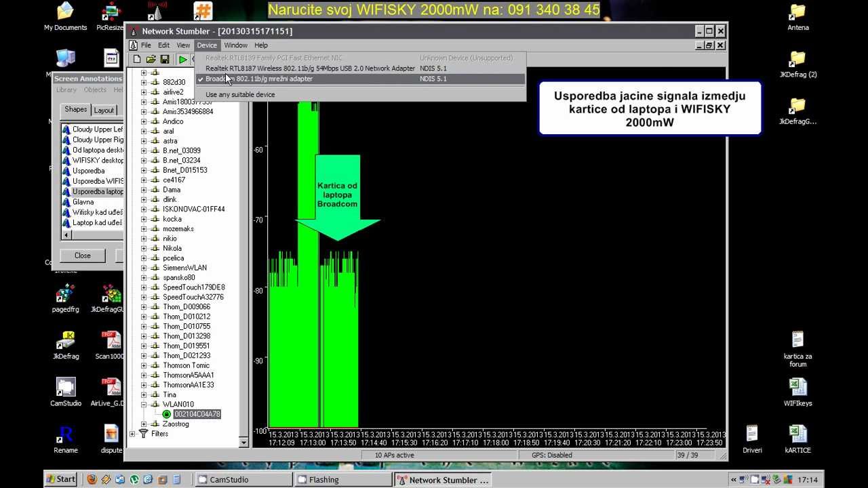The width and height of the screenshot is (868, 488).
Task: Open the View menu
Action: pos(183,45)
